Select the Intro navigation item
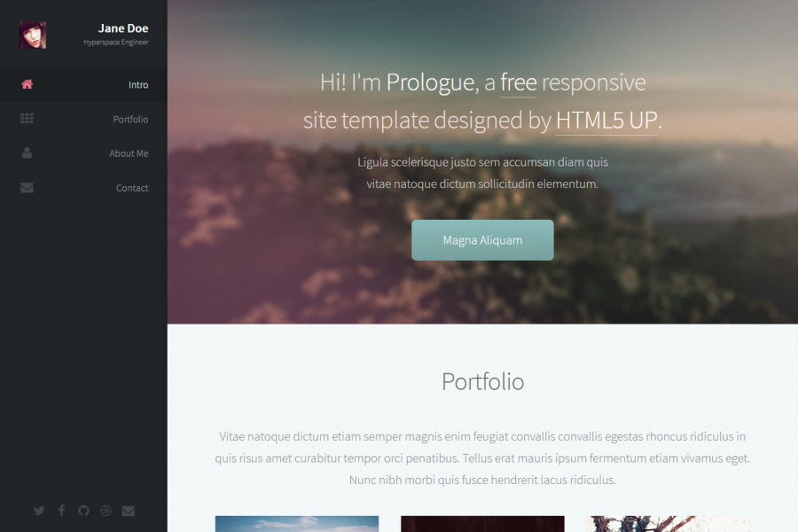This screenshot has height=532, width=798. (137, 85)
